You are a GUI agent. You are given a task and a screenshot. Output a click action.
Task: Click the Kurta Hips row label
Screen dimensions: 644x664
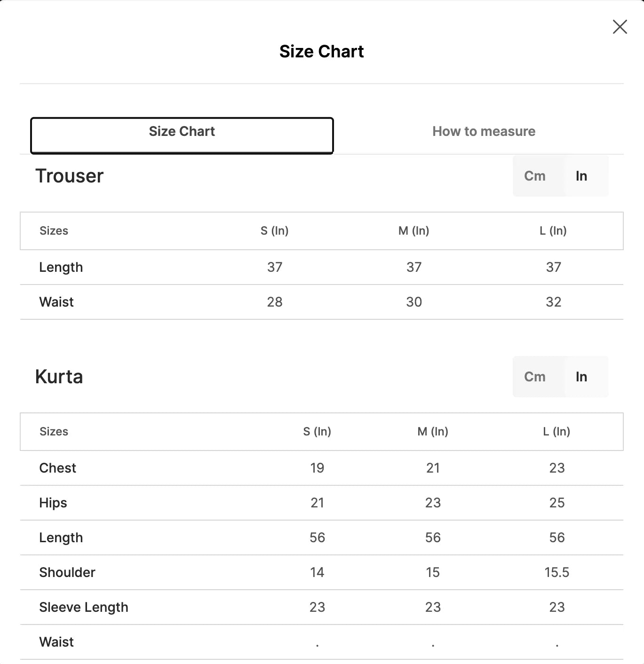tap(53, 503)
